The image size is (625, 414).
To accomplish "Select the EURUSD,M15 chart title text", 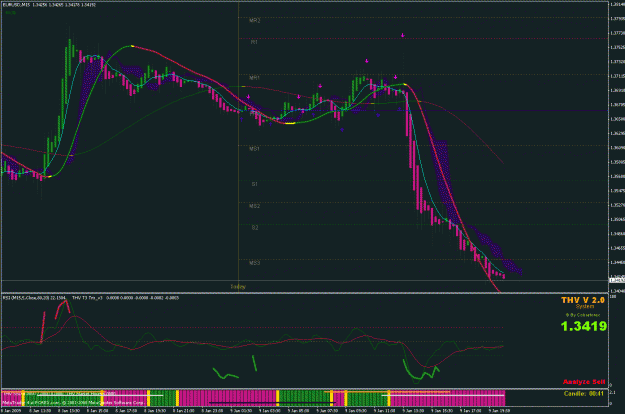I will click(16, 5).
